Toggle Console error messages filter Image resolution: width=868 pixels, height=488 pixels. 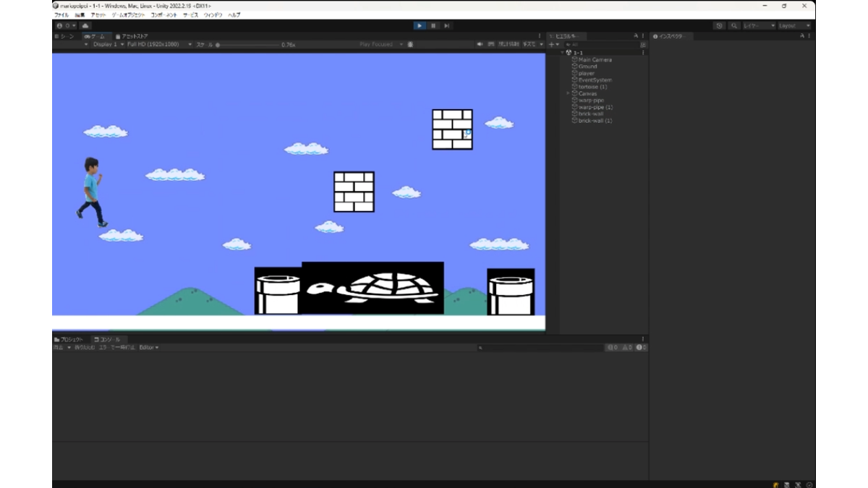click(641, 348)
